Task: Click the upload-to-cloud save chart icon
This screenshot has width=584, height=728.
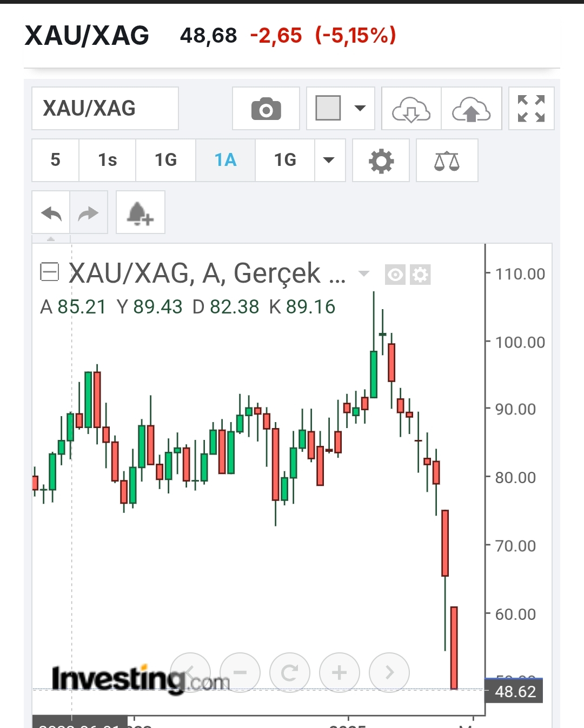Action: coord(471,109)
